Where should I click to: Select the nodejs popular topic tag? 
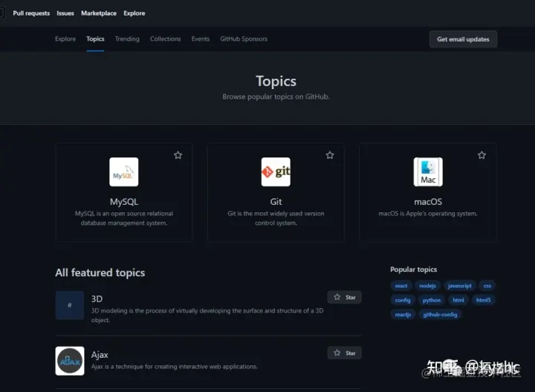click(x=427, y=286)
